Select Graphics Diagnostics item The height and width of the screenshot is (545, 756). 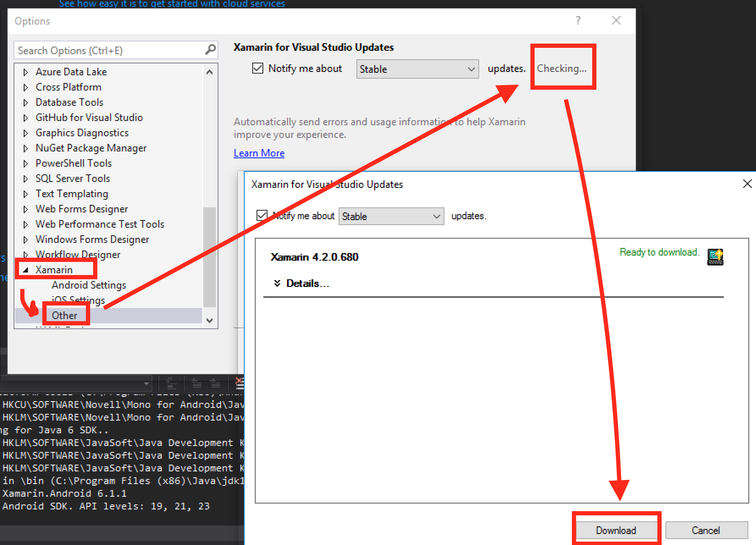click(82, 132)
